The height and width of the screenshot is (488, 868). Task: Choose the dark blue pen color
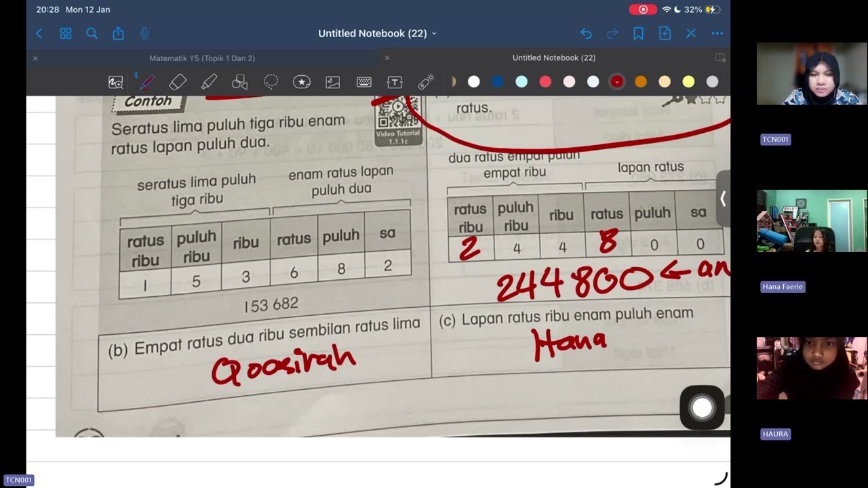coord(498,82)
